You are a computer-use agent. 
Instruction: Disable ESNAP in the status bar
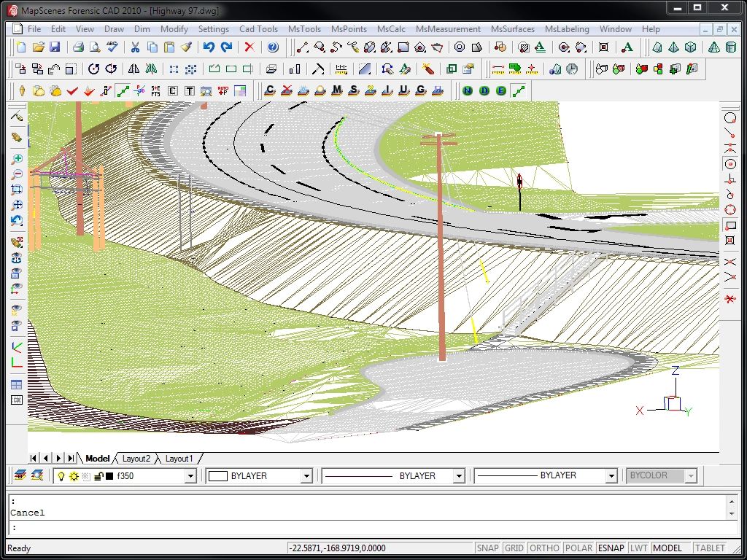pos(611,548)
